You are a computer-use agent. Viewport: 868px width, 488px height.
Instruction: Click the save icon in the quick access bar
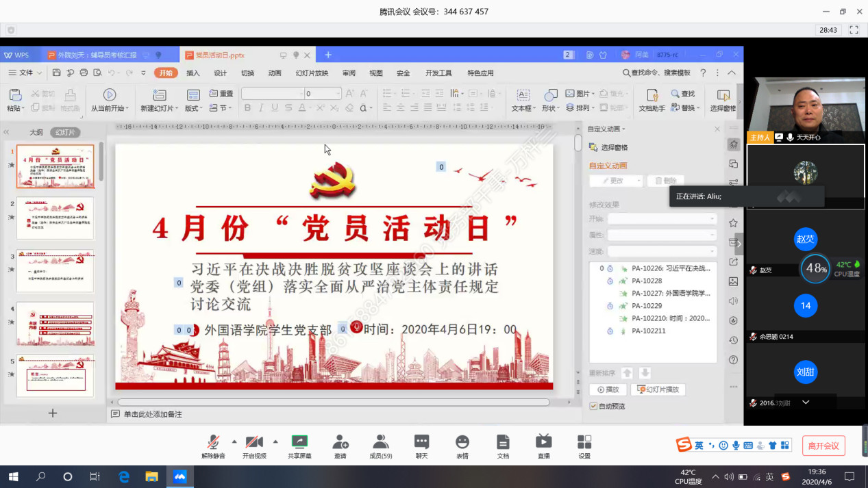click(57, 73)
